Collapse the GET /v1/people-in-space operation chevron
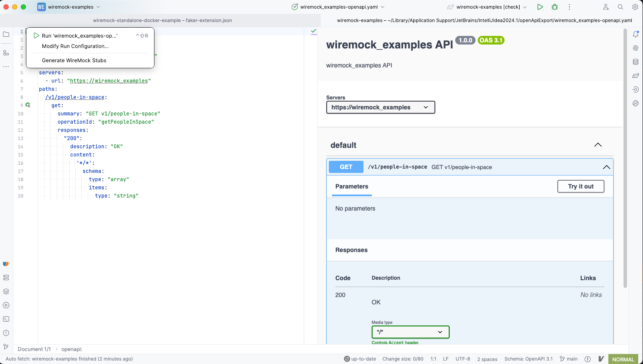The height and width of the screenshot is (364, 643). click(607, 167)
